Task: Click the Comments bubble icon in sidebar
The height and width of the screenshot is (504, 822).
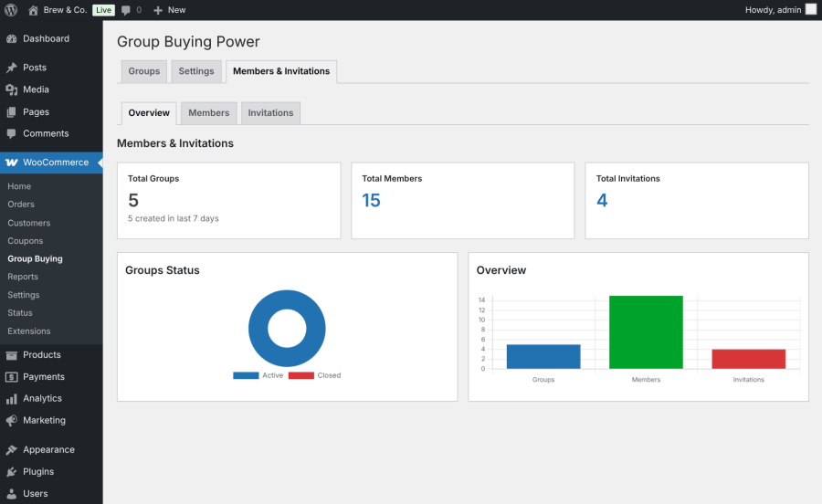Action: [x=12, y=133]
